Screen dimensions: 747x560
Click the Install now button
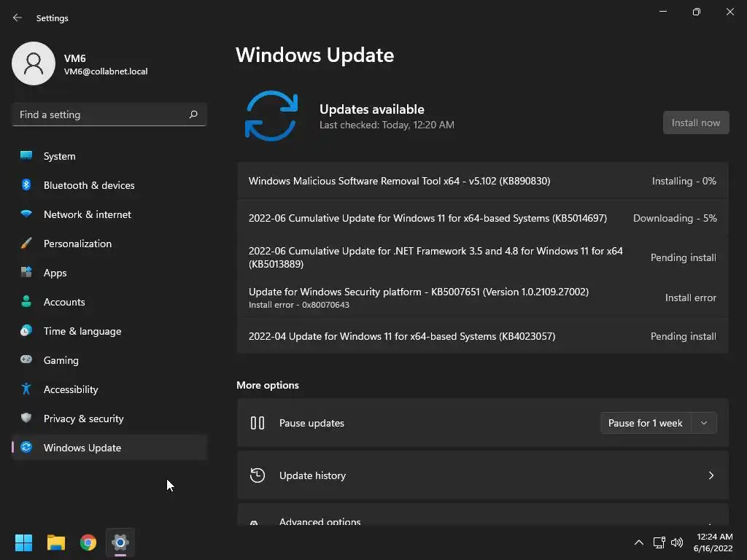coord(696,122)
